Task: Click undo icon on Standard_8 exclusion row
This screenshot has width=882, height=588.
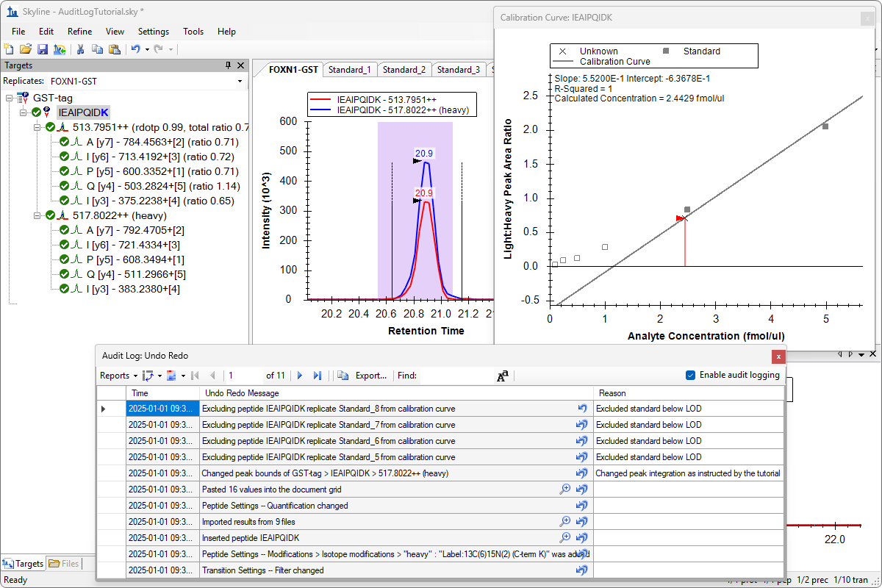Action: pos(582,409)
